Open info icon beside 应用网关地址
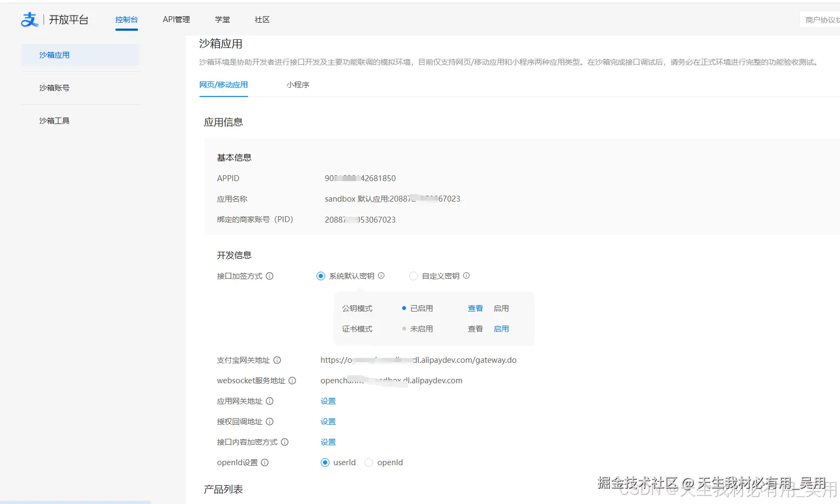The height and width of the screenshot is (504, 840). [x=270, y=401]
